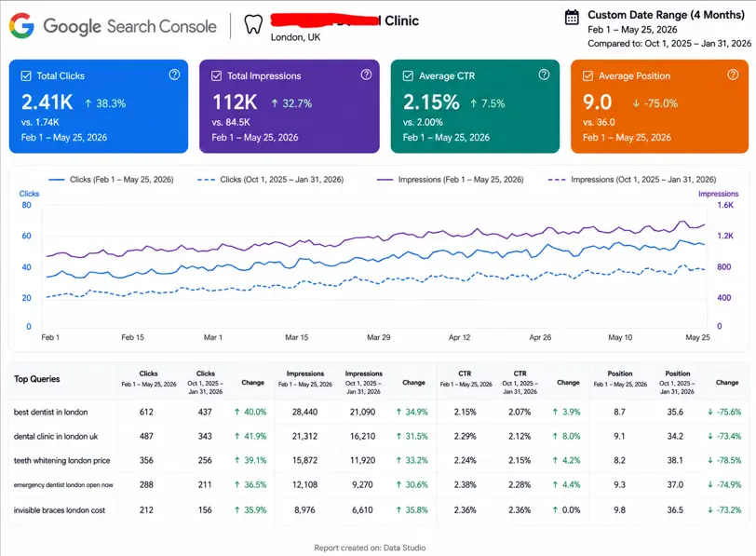Toggle the Total Impressions checkbox
This screenshot has height=556, width=756.
pyautogui.click(x=217, y=75)
